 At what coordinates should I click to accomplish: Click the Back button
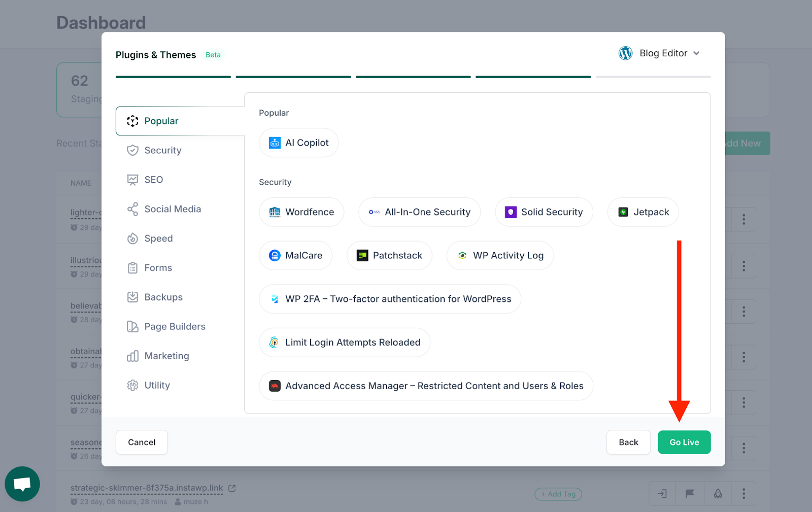coord(628,442)
